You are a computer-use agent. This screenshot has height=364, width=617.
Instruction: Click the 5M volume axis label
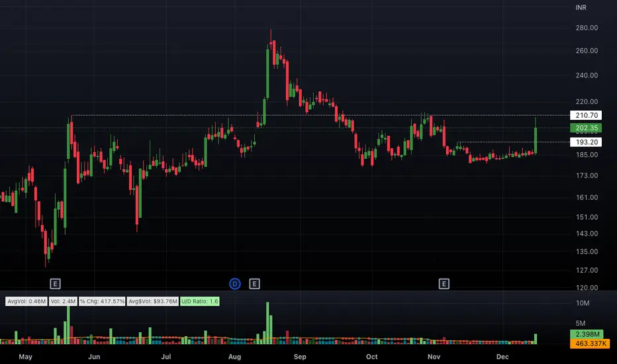pos(581,323)
